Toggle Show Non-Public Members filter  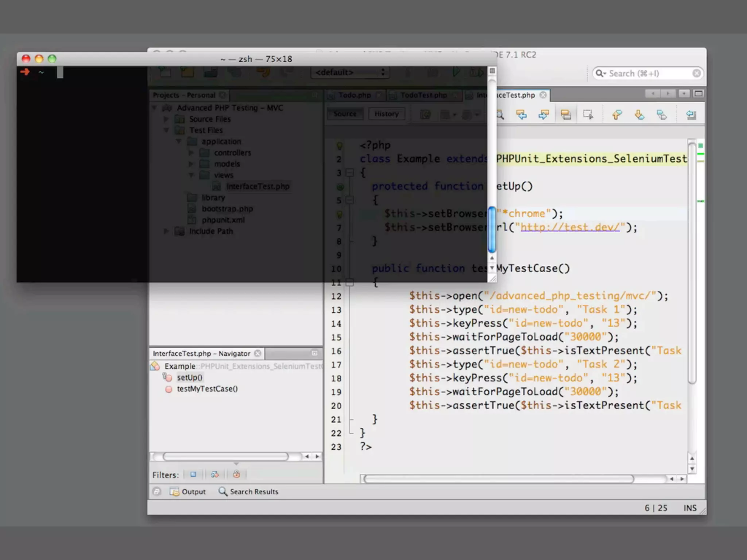tap(237, 474)
